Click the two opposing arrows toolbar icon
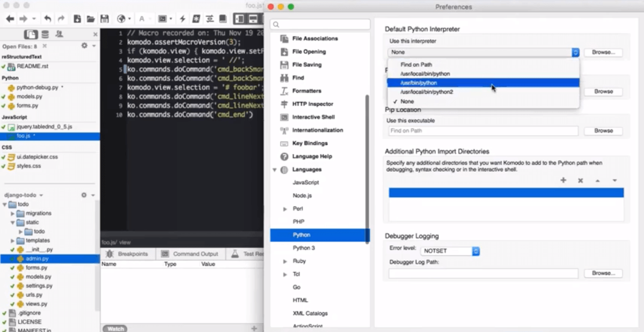The width and height of the screenshot is (644, 332). point(209,19)
